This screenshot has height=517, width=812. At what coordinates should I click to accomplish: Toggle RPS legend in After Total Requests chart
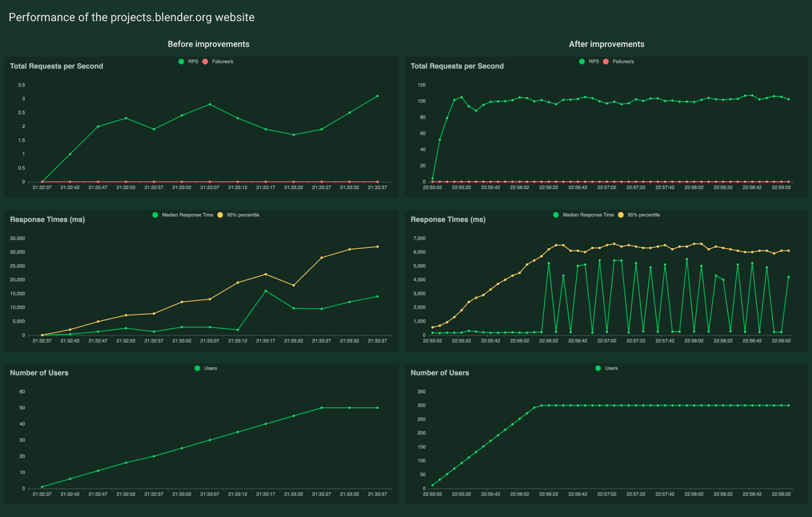point(589,62)
